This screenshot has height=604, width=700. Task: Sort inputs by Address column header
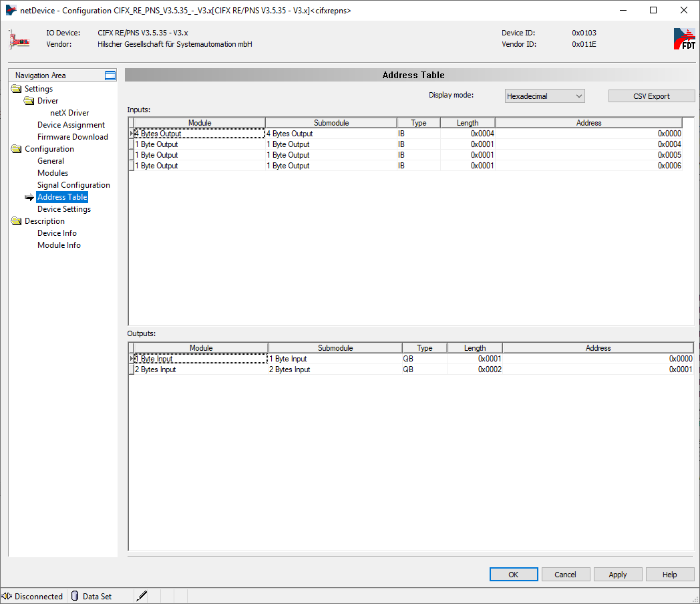(588, 123)
